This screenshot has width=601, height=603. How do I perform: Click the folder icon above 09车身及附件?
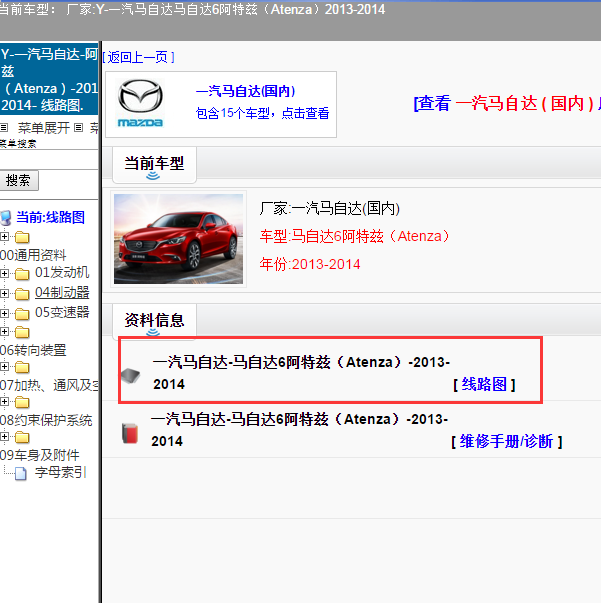click(22, 437)
